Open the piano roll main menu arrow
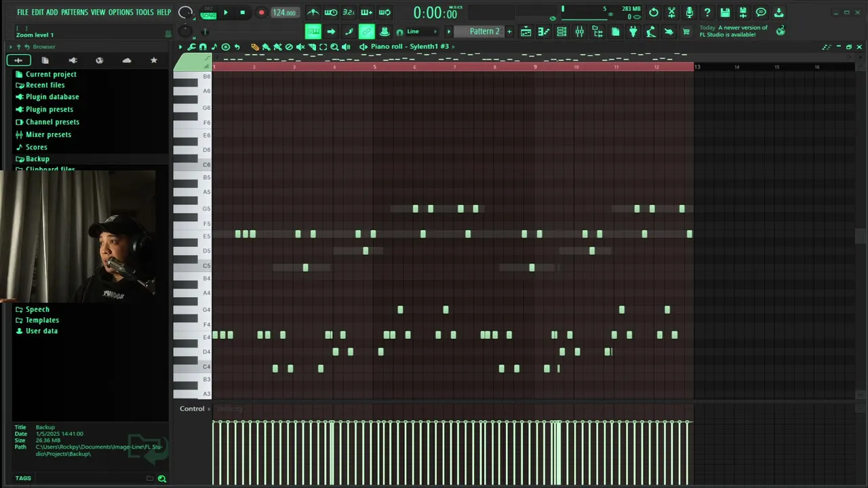The width and height of the screenshot is (868, 488). click(x=180, y=47)
